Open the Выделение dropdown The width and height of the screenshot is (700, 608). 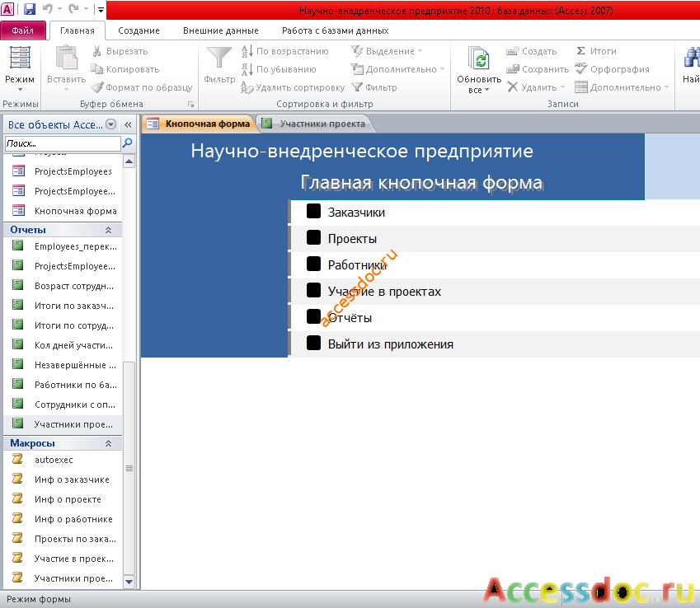[x=386, y=51]
